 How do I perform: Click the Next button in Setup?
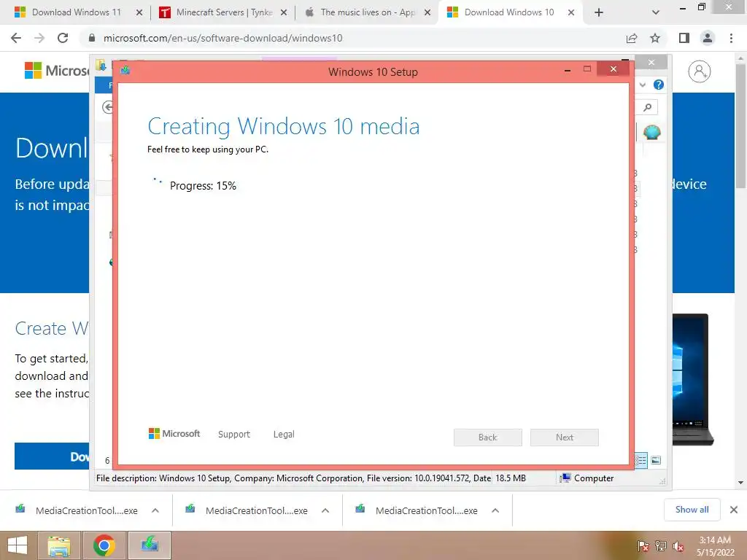(x=565, y=437)
